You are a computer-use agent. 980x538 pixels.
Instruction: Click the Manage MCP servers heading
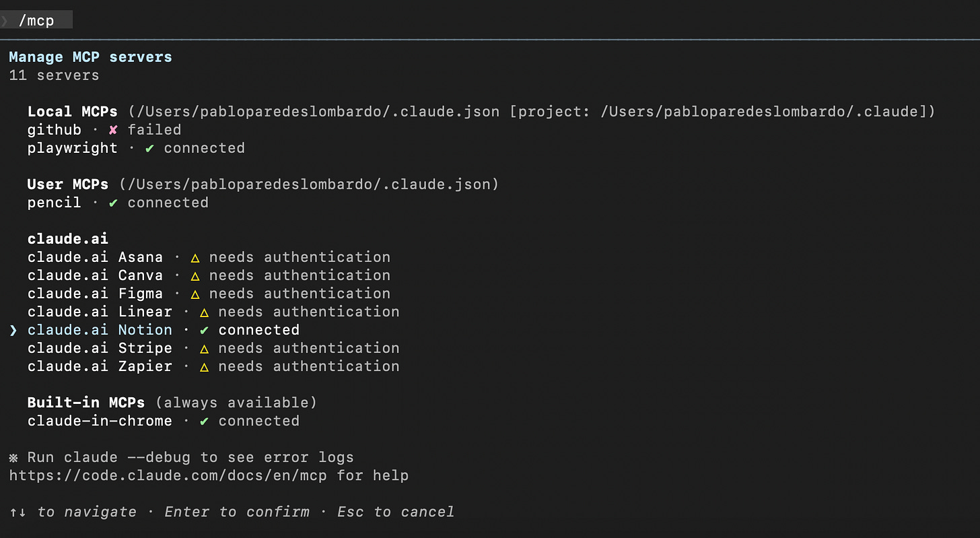click(x=91, y=57)
